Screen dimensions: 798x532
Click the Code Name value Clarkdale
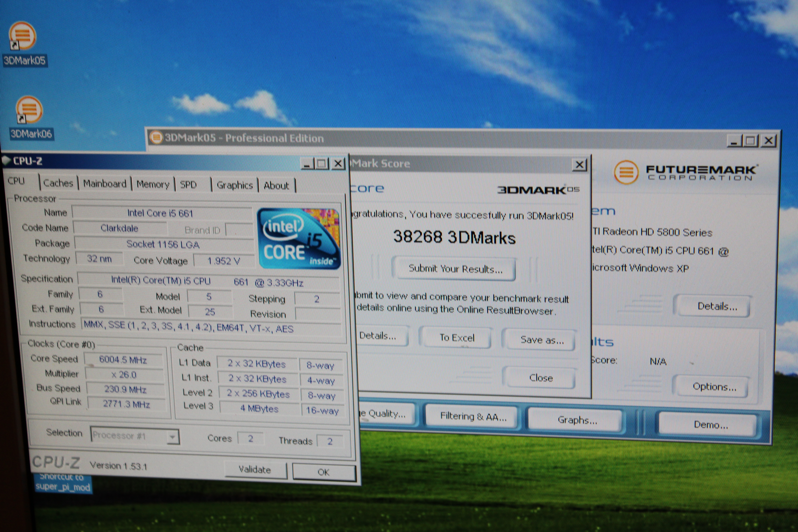coord(119,228)
